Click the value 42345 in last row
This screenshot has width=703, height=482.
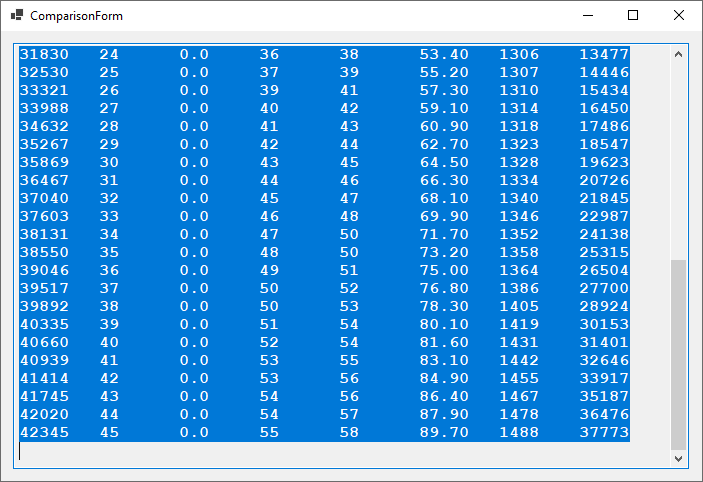pyautogui.click(x=39, y=432)
